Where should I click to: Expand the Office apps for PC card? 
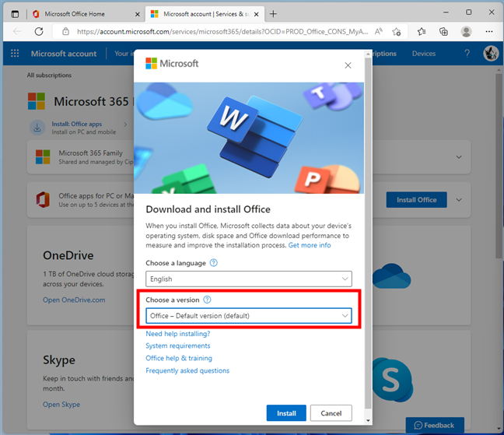(x=459, y=200)
